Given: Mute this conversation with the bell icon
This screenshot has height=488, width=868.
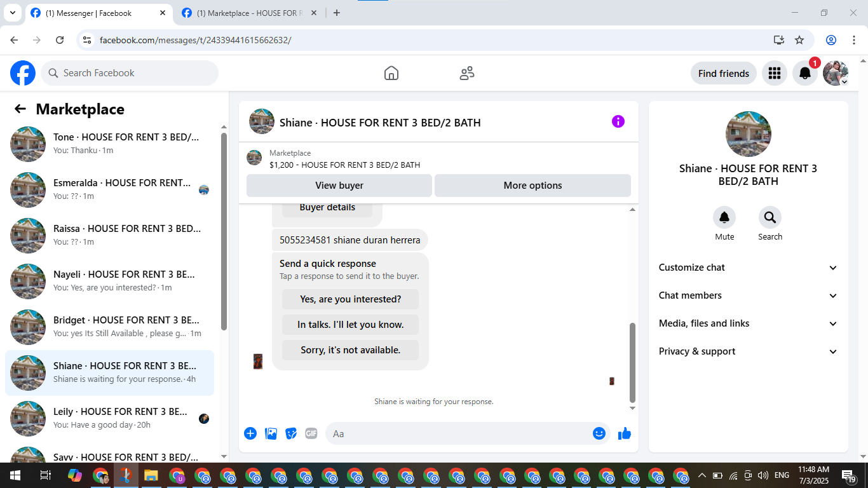Looking at the screenshot, I should [724, 218].
